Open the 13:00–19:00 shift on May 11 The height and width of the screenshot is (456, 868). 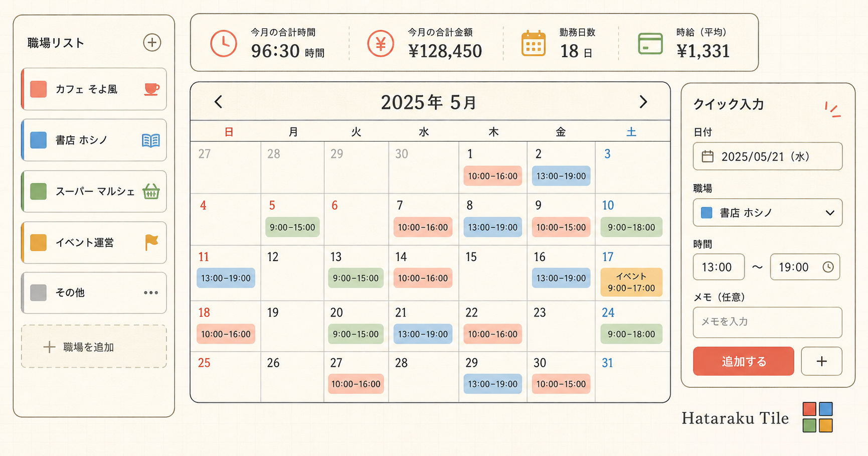tap(226, 278)
